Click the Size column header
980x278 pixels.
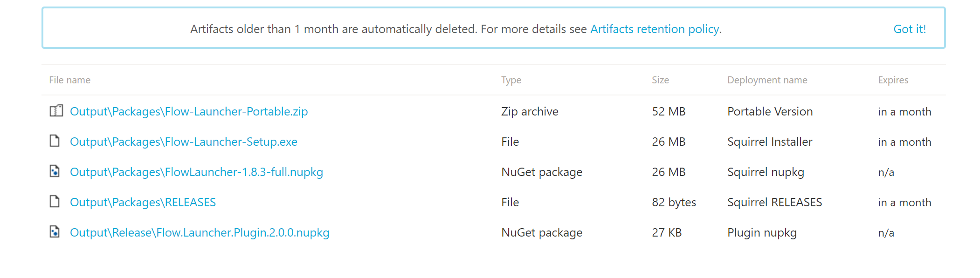[660, 80]
